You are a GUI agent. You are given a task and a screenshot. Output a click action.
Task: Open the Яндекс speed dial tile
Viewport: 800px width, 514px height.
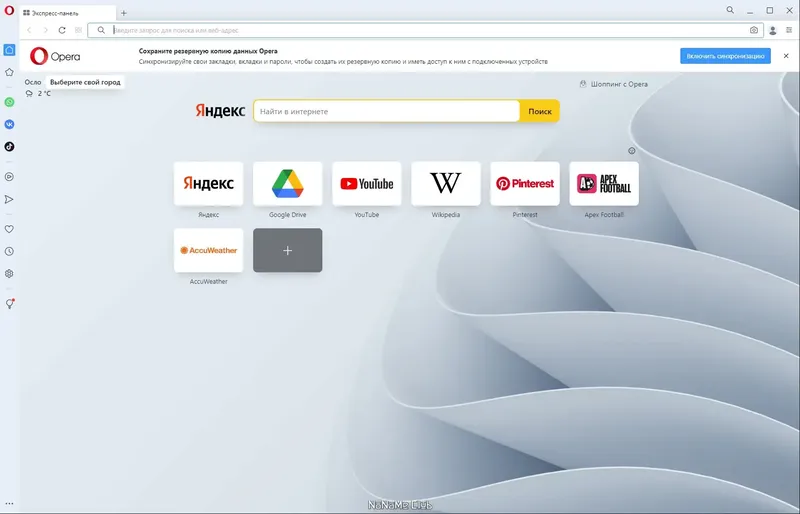(208, 184)
